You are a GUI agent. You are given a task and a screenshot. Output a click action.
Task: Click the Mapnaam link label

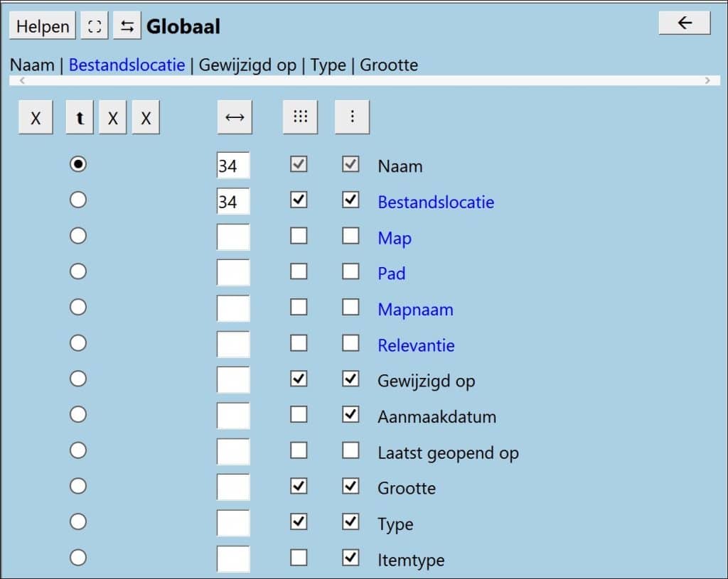[x=415, y=310]
